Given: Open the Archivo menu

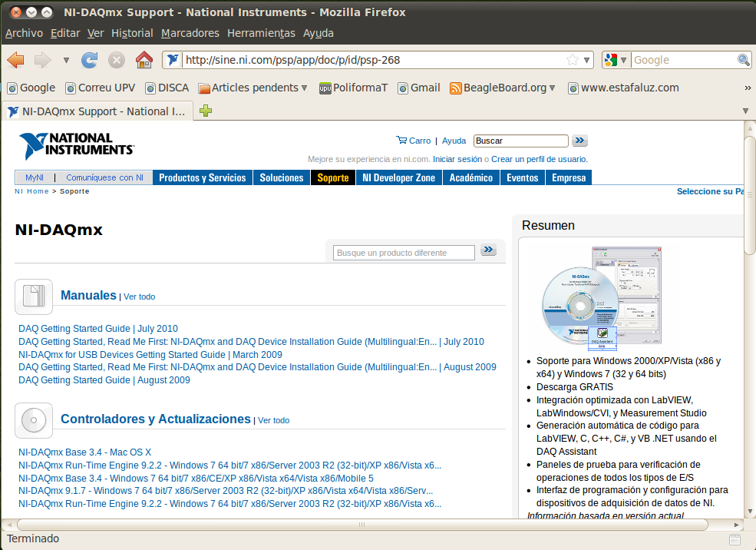Looking at the screenshot, I should [24, 33].
